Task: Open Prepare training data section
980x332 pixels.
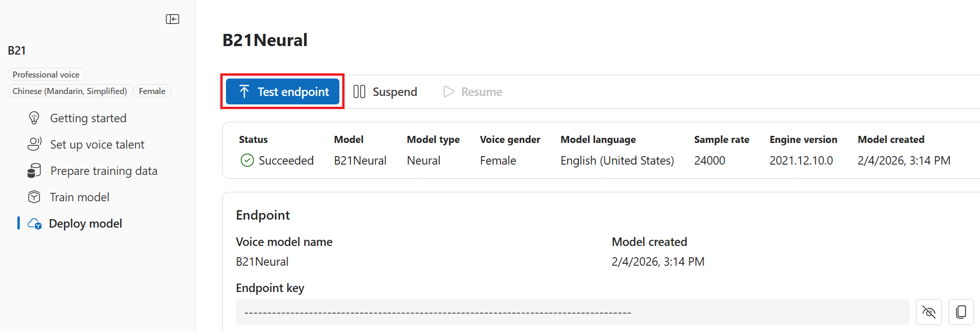Action: 104,171
